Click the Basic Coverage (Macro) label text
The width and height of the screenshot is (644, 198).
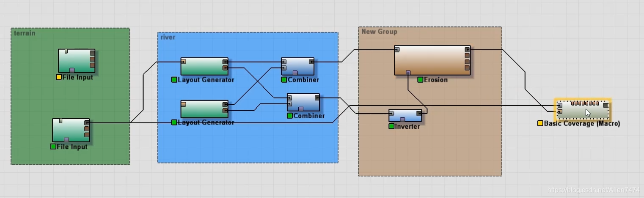(x=582, y=124)
